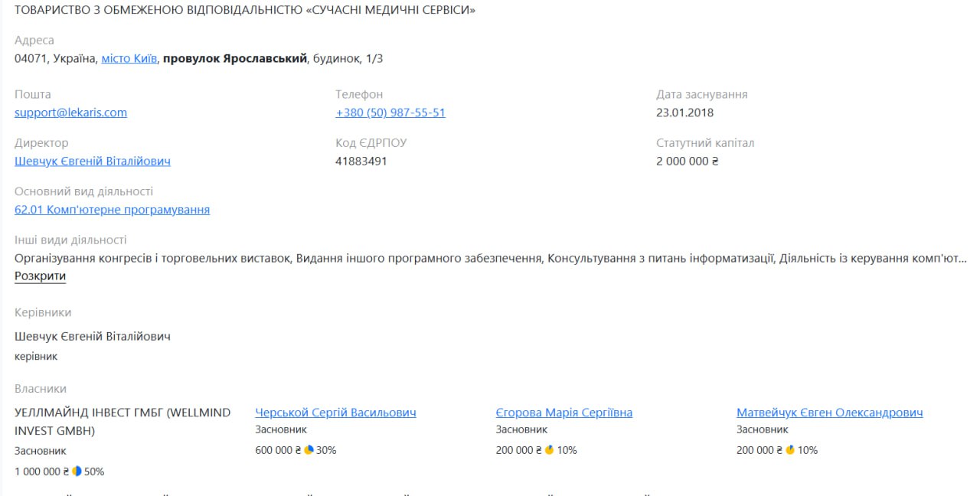Click the 30% share pie icon

pyautogui.click(x=309, y=450)
